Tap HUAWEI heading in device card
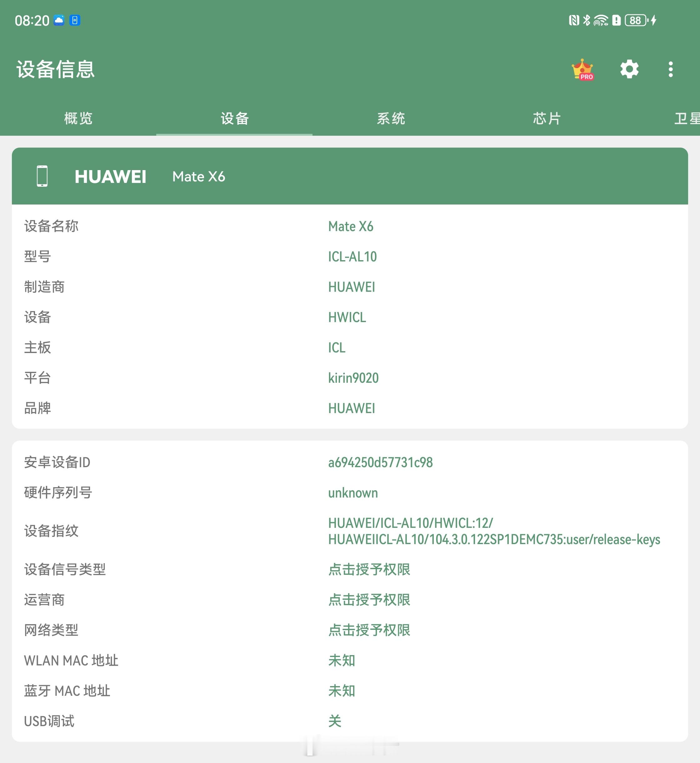The image size is (700, 763). (x=110, y=177)
